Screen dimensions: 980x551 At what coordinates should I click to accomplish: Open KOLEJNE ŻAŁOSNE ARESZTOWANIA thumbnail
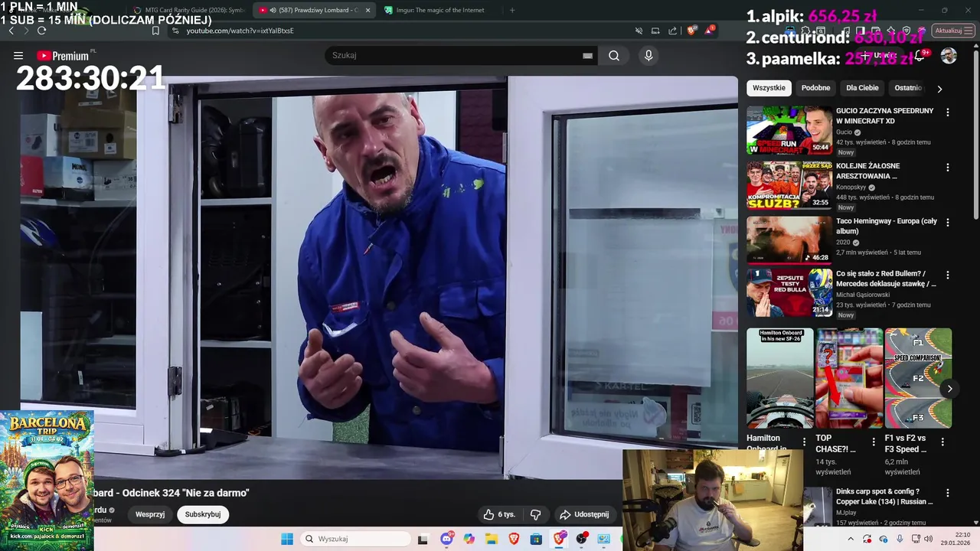point(789,185)
